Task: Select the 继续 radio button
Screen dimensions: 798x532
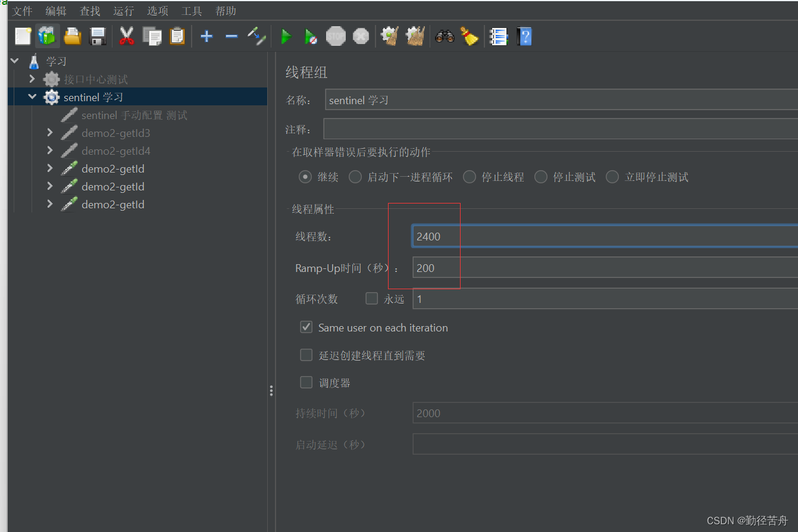Action: 305,177
